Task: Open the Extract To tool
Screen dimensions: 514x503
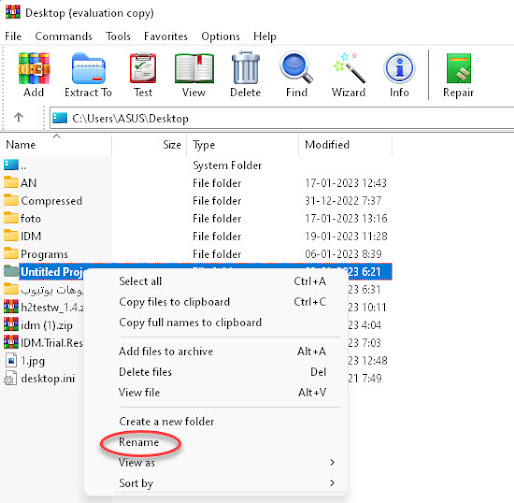Action: [88, 68]
